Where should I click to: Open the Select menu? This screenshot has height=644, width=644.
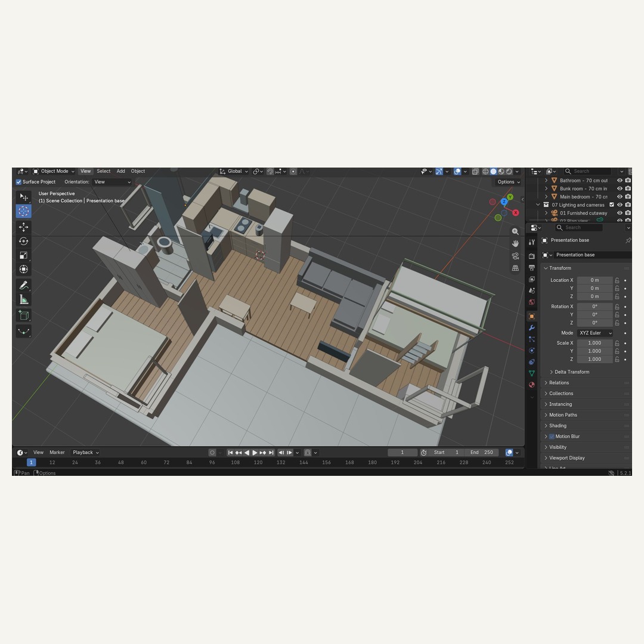click(104, 171)
